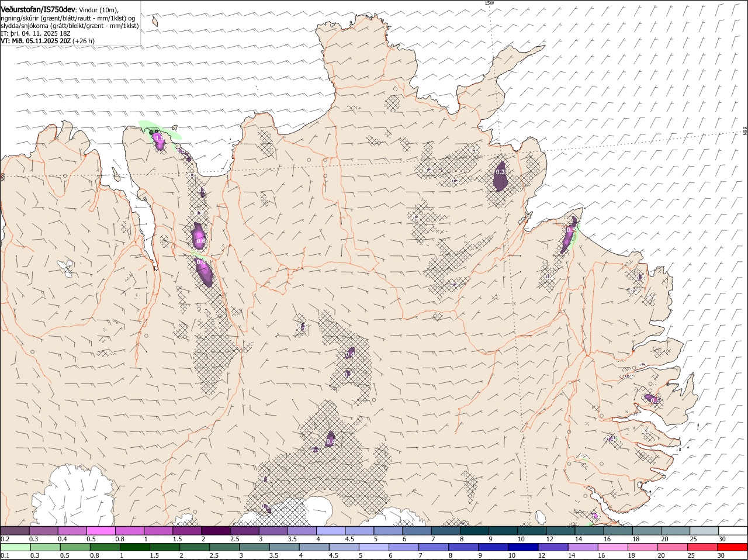Select the lower-scale swatch starting at 4
The width and height of the screenshot is (748, 560).
click(314, 547)
